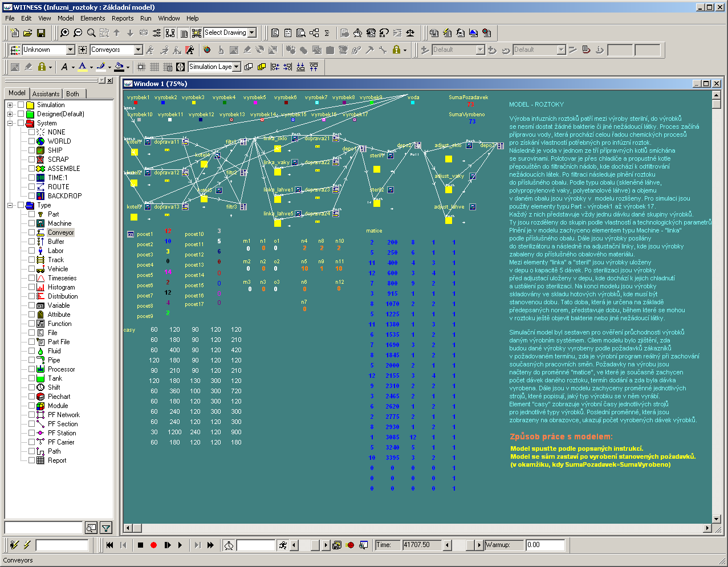This screenshot has width=728, height=567.
Task: Open the Elements menu
Action: pos(92,18)
